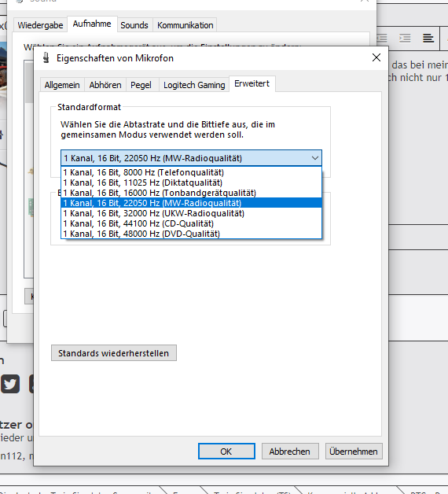Close the Mikrofon properties dialog
The width and height of the screenshot is (448, 494).
click(x=376, y=57)
